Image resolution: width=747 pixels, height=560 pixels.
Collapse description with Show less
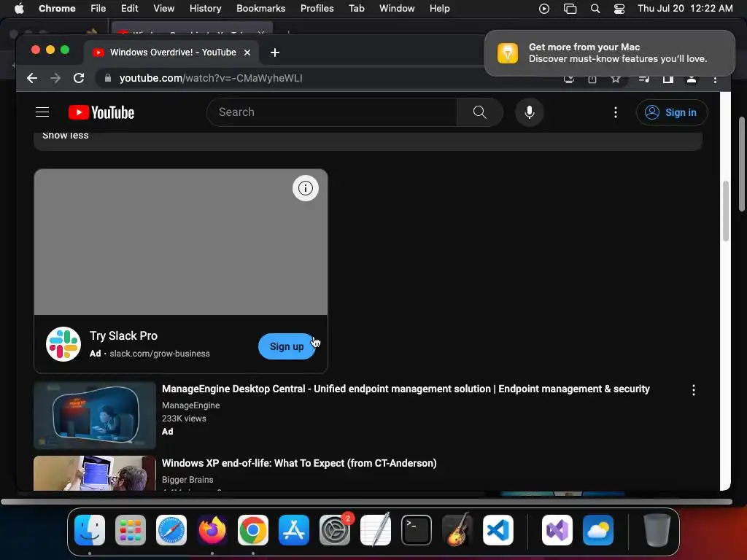[65, 136]
